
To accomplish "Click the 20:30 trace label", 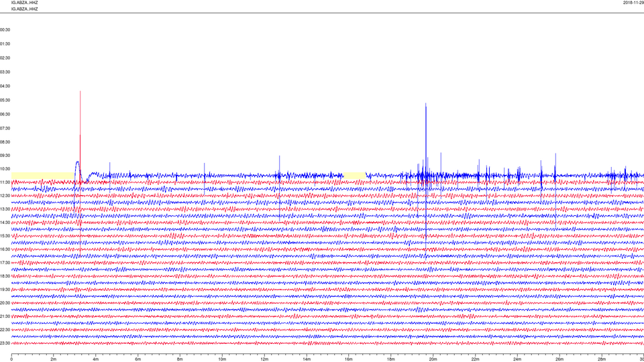I will pyautogui.click(x=5, y=303).
